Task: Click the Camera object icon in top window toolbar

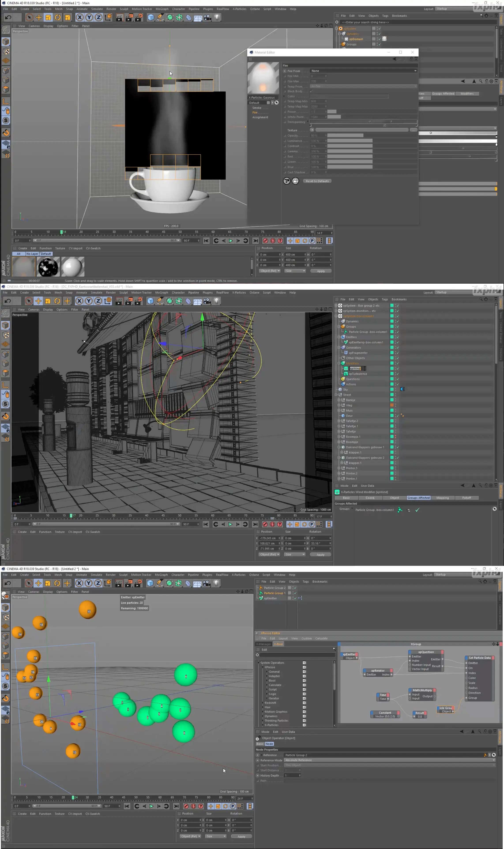Action: (x=207, y=17)
